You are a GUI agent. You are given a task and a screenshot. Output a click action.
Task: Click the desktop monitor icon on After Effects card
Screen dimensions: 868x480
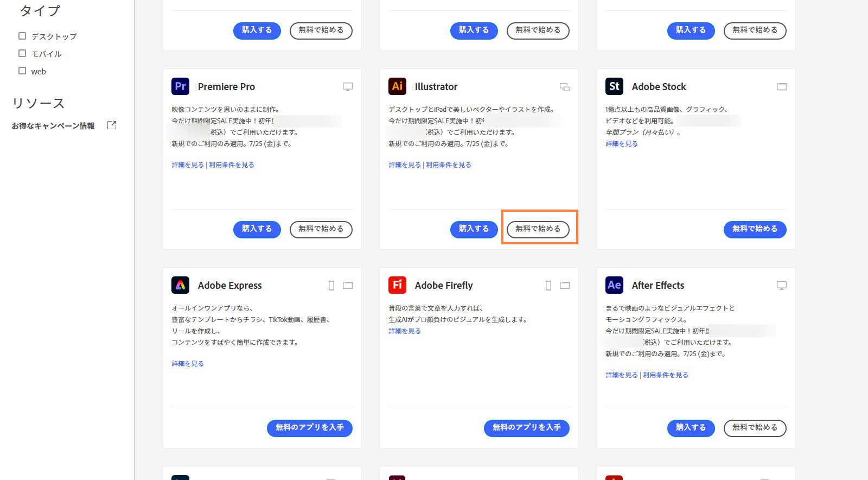point(782,286)
